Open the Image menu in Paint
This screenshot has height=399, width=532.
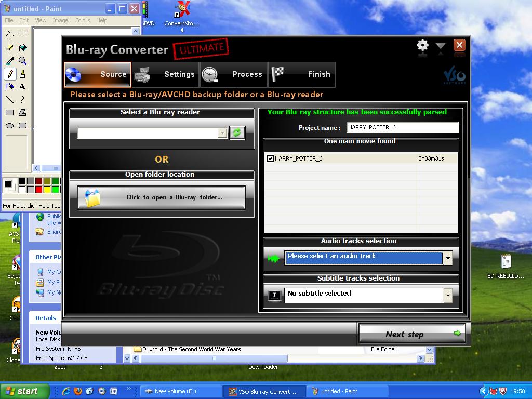tap(60, 20)
